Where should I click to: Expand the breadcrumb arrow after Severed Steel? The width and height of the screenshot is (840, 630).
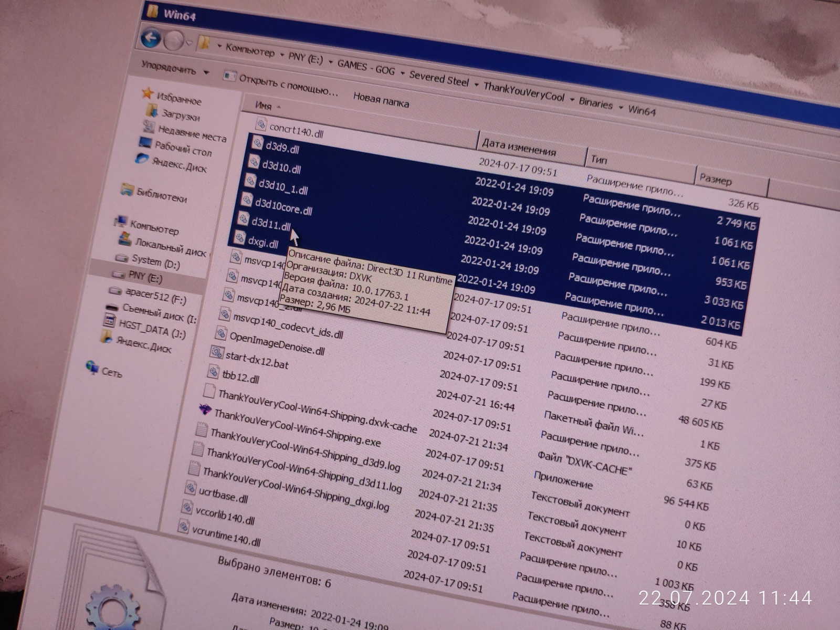click(476, 84)
